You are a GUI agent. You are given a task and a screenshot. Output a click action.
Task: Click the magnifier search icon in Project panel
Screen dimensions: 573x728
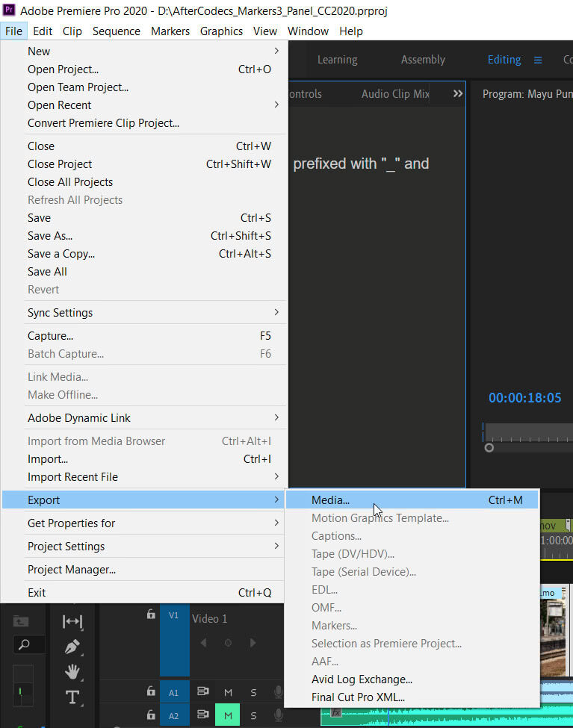click(x=24, y=644)
